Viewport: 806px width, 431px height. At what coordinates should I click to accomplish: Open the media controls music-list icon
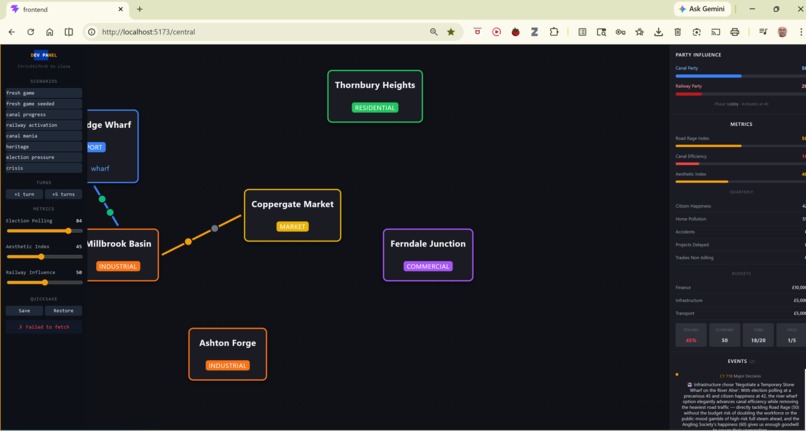[x=763, y=32]
